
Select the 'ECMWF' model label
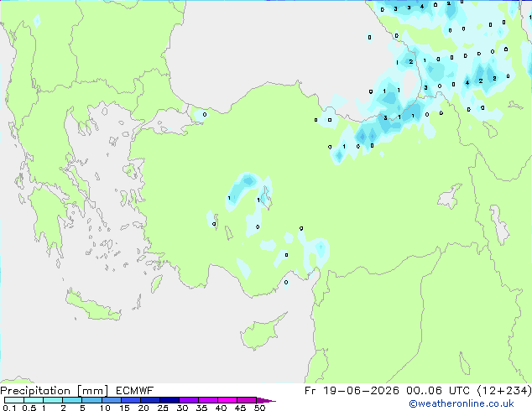coord(135,391)
